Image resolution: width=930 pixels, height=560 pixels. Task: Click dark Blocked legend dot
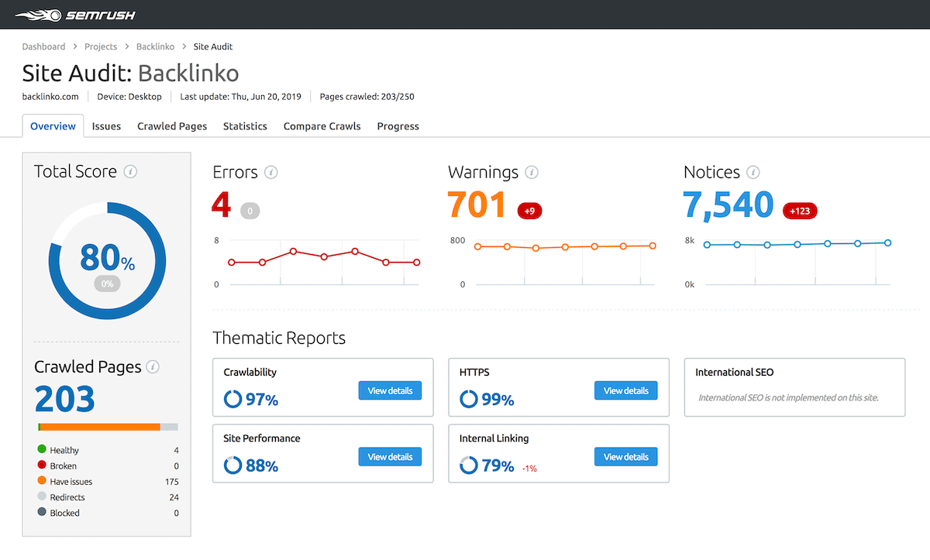[41, 512]
